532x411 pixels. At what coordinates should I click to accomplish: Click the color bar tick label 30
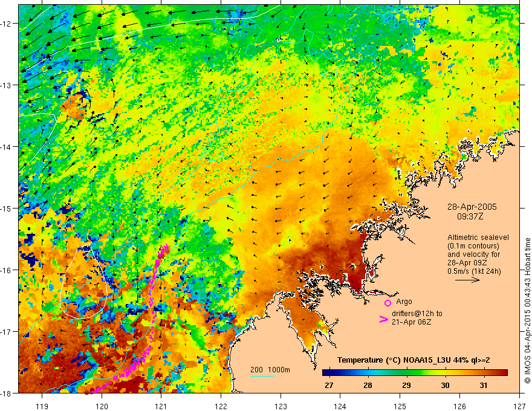point(445,385)
